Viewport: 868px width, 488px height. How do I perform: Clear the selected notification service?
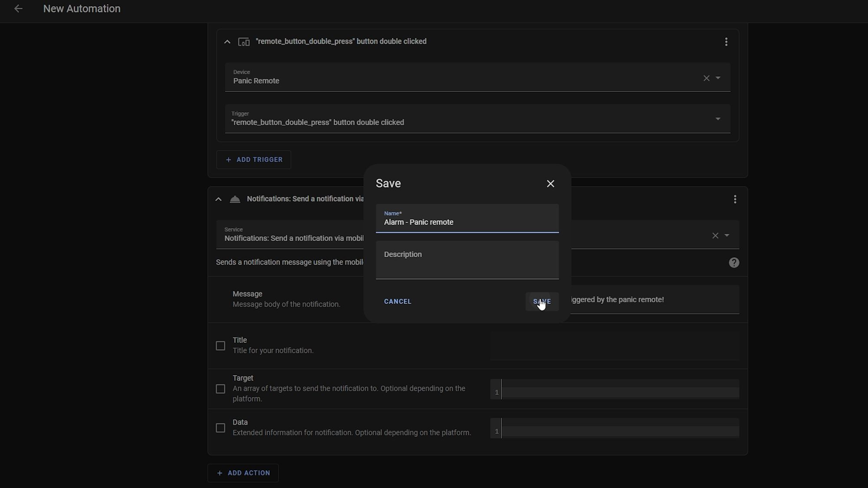715,236
